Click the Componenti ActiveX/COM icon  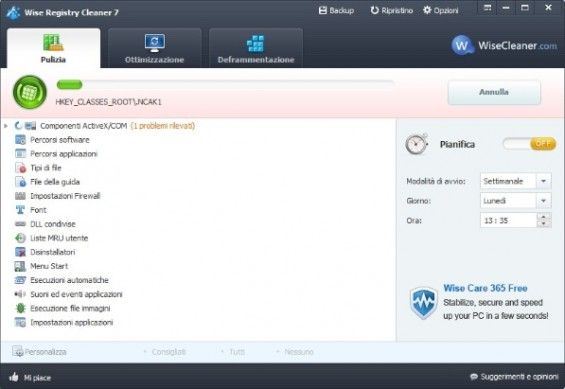(30, 126)
